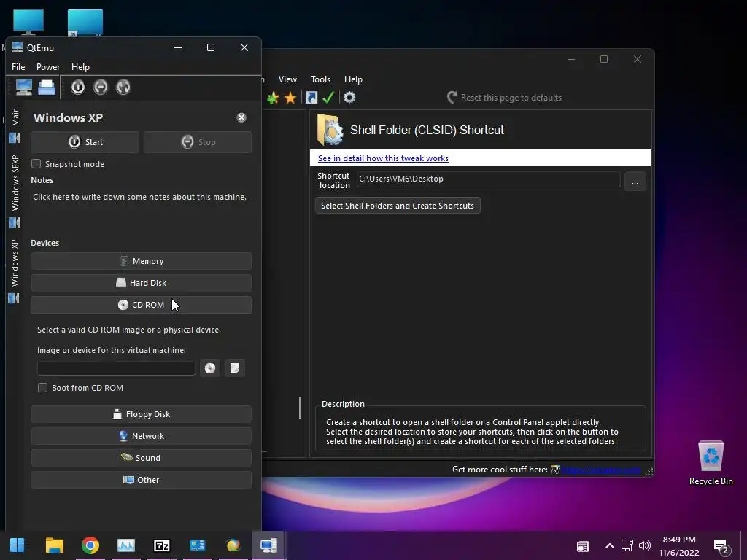Show hidden system tray icons chevron
This screenshot has height=560, width=747.
tap(609, 546)
